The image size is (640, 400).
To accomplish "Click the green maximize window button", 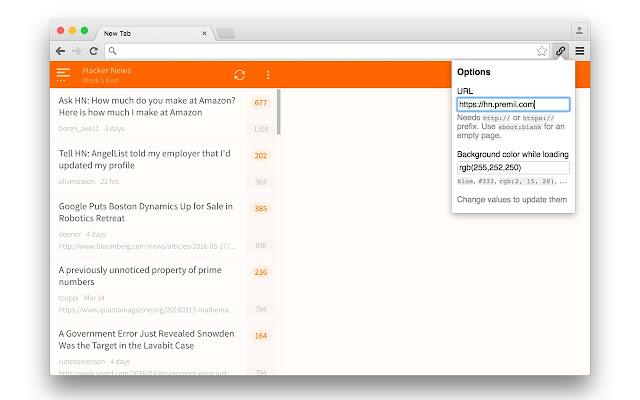I will click(x=84, y=31).
